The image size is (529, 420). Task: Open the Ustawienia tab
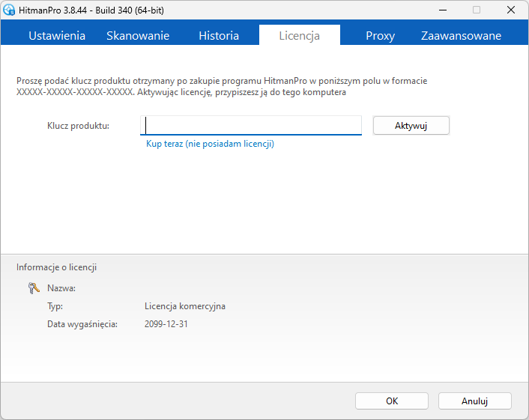click(57, 36)
